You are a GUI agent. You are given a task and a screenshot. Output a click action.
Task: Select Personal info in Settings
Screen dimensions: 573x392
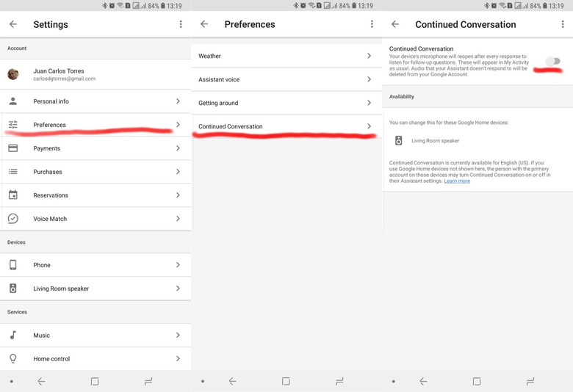pos(95,101)
